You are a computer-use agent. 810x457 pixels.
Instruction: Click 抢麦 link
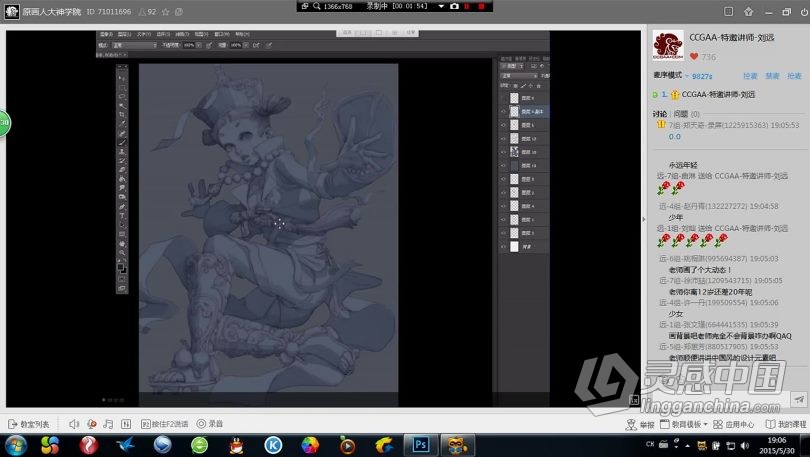pos(795,76)
